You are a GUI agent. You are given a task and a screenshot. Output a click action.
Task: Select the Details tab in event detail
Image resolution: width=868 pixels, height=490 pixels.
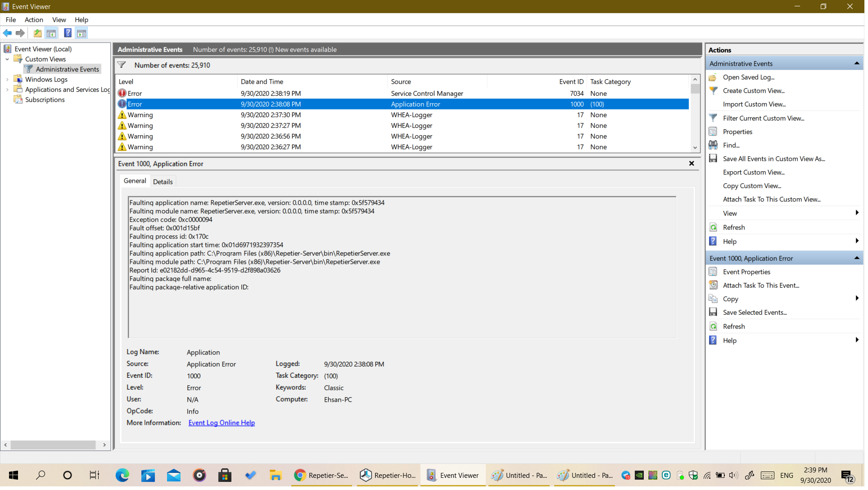pos(162,182)
